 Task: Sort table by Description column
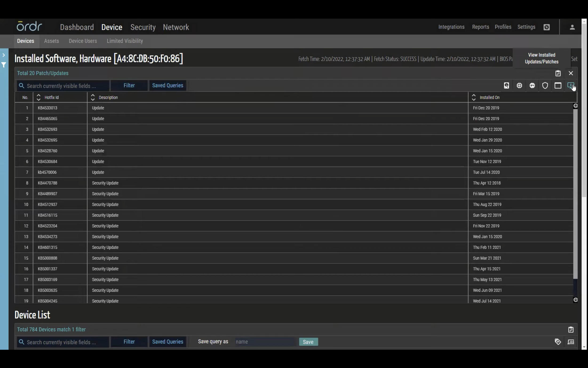[x=93, y=97]
